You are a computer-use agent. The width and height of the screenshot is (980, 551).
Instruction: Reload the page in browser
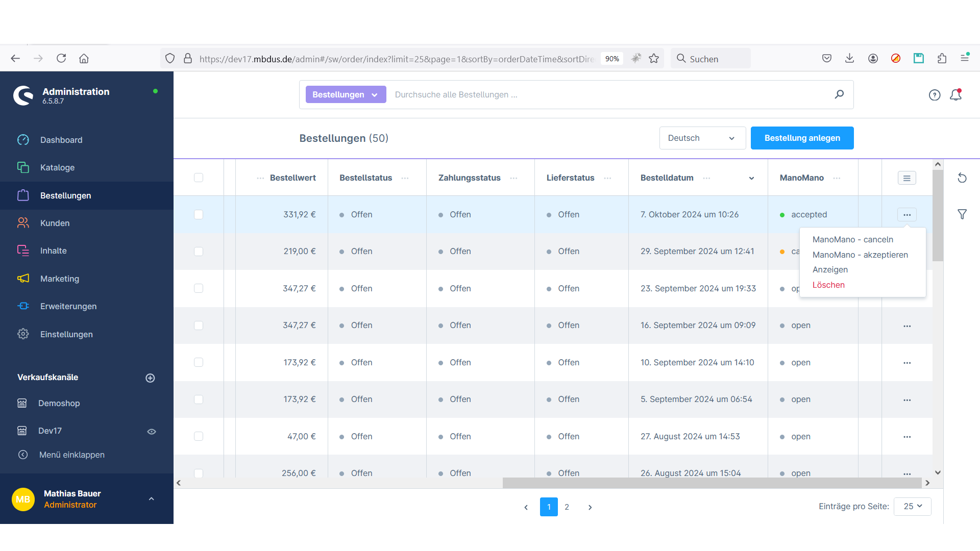61,59
